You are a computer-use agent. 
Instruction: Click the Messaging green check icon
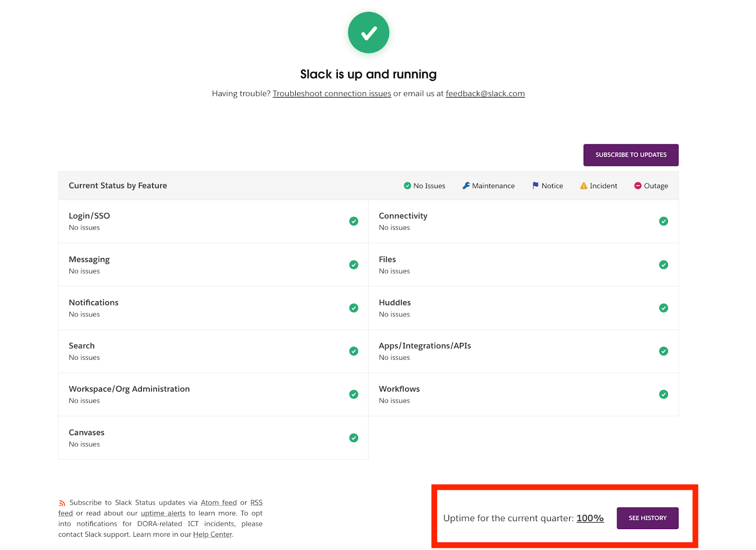click(353, 265)
